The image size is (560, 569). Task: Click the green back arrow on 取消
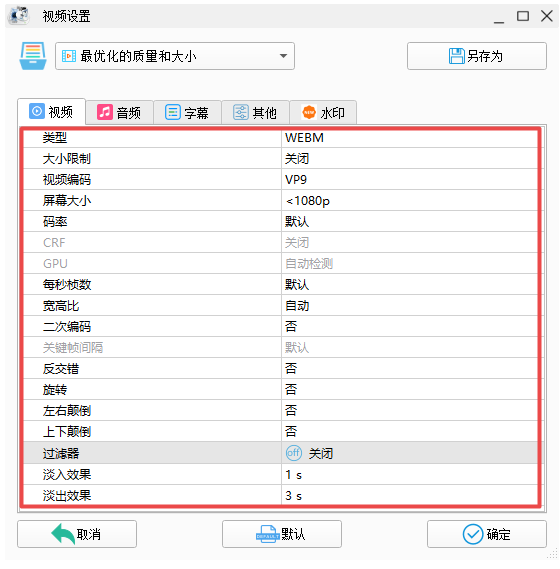[63, 533]
